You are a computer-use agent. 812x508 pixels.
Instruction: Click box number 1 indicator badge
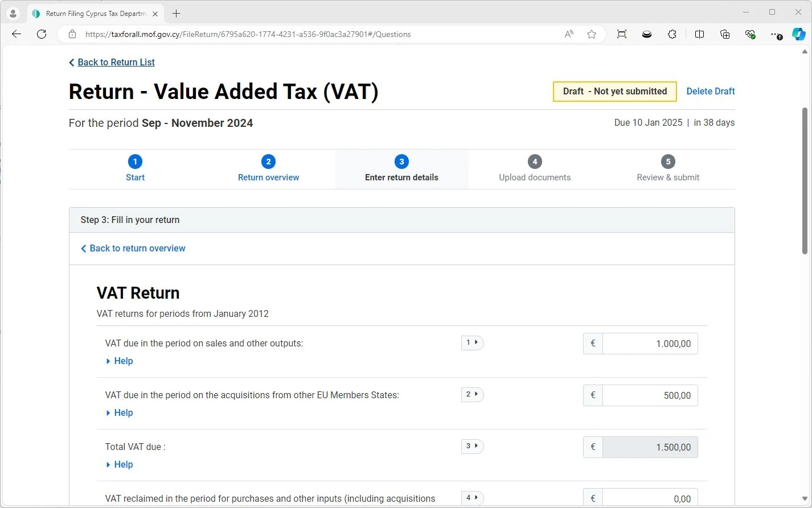(x=472, y=343)
